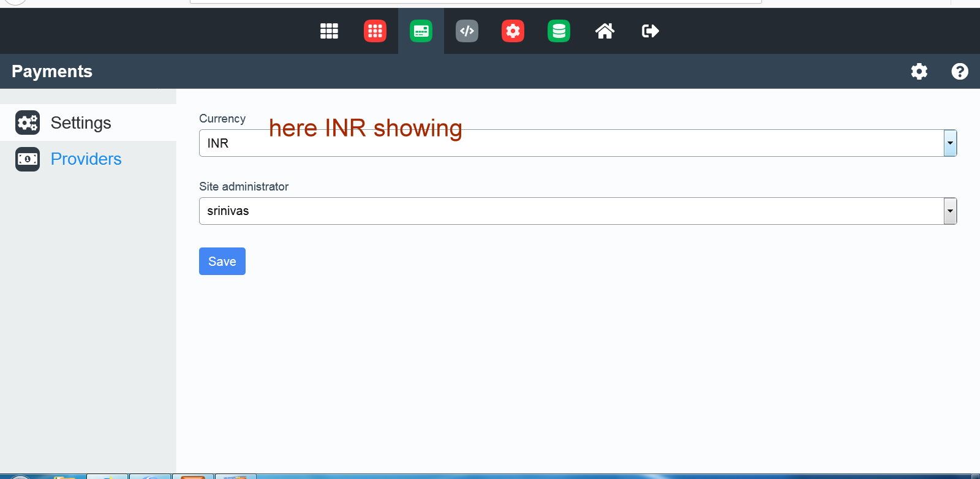Expand the Currency dropdown arrow
Viewport: 980px width, 479px height.
pyautogui.click(x=950, y=143)
